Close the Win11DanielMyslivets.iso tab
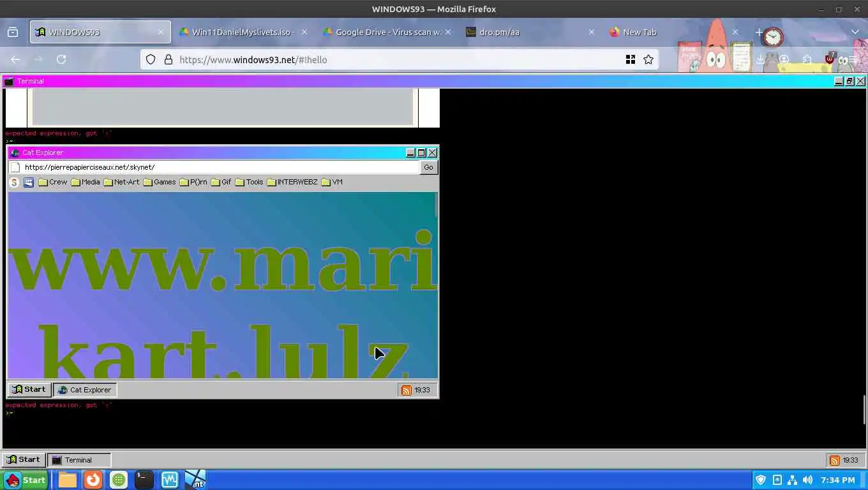This screenshot has width=868, height=490. pos(304,32)
